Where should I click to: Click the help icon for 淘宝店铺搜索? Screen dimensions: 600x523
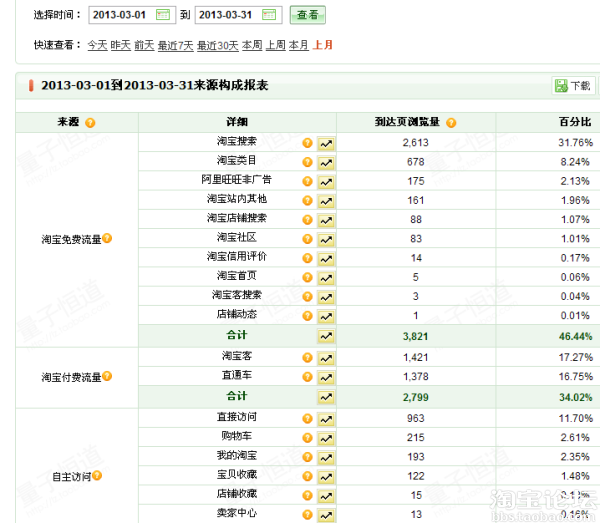(x=307, y=220)
